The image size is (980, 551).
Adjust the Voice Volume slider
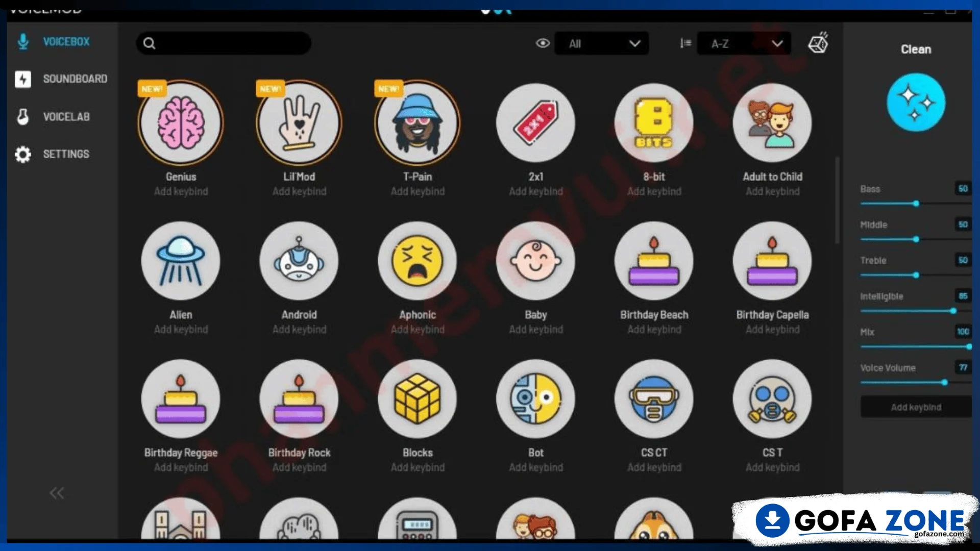click(916, 382)
